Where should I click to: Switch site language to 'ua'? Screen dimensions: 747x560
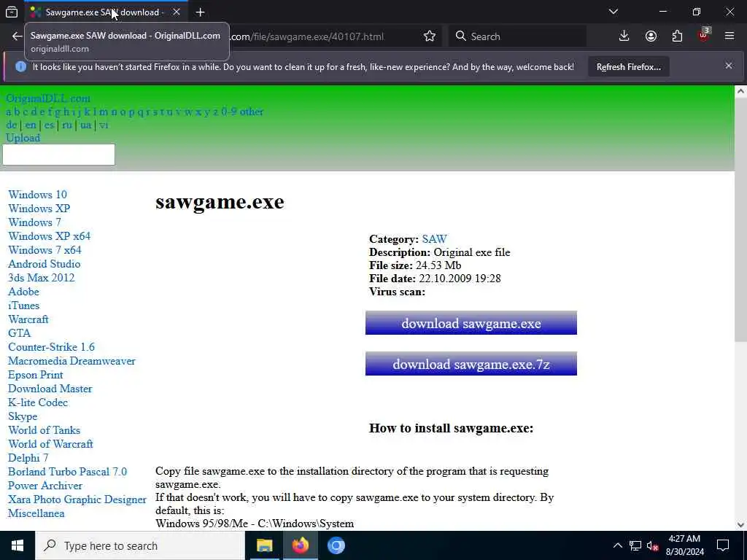point(86,125)
